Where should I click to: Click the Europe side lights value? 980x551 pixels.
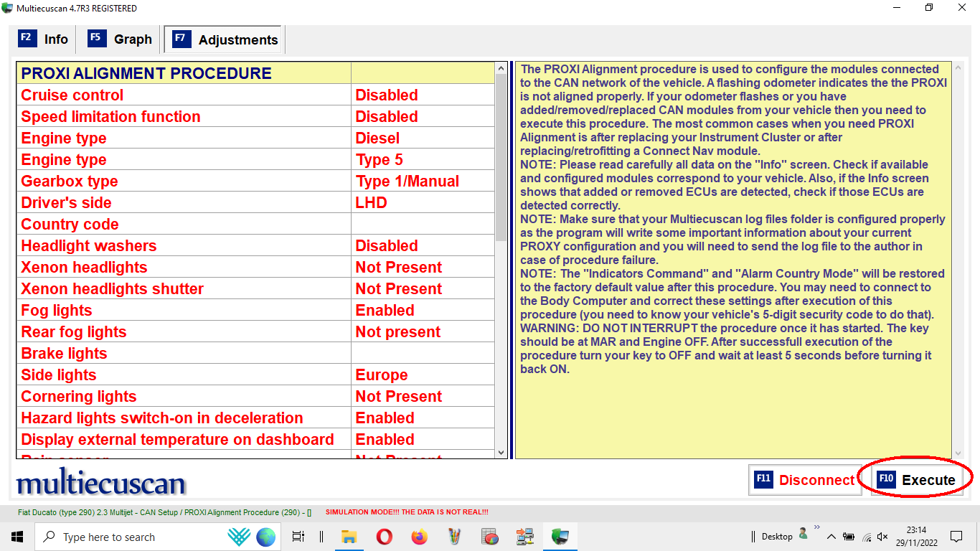pos(382,375)
